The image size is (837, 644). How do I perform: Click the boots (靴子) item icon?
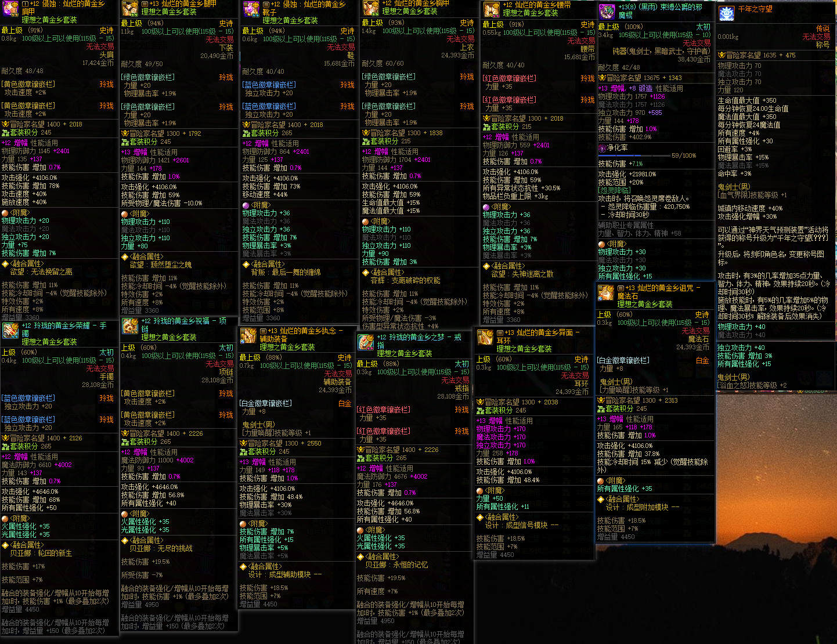click(x=251, y=10)
